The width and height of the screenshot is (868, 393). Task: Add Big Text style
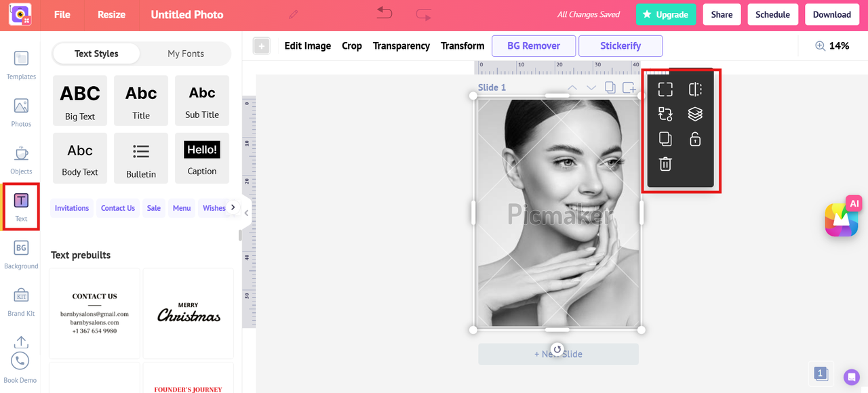80,101
